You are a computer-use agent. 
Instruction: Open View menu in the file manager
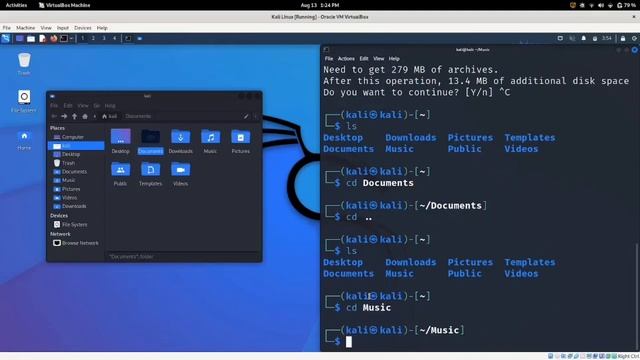click(83, 106)
